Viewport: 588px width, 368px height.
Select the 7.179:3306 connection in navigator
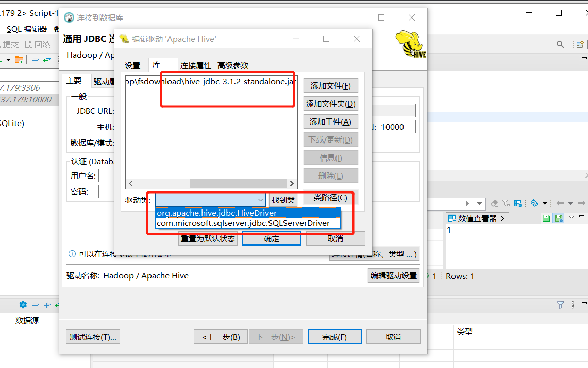coord(20,87)
